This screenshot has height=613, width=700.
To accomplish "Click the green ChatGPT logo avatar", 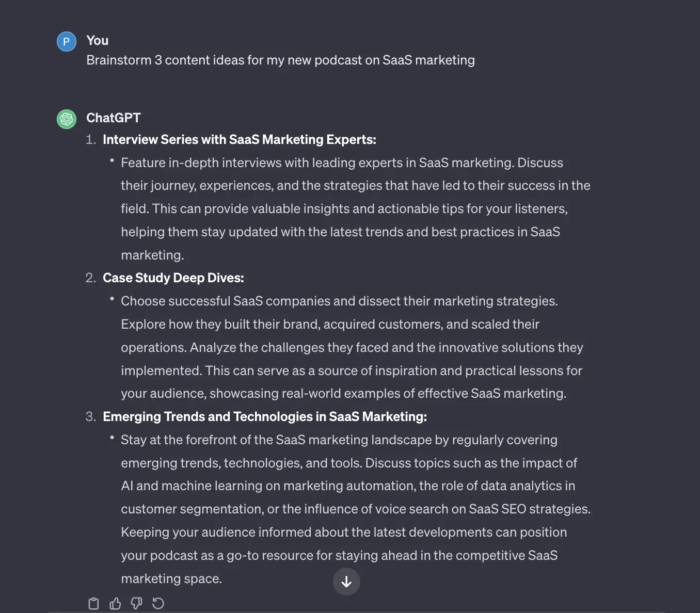I will 67,119.
